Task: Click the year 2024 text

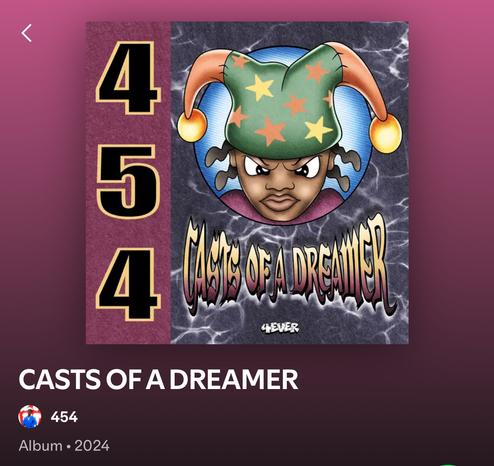Action: 92,446
